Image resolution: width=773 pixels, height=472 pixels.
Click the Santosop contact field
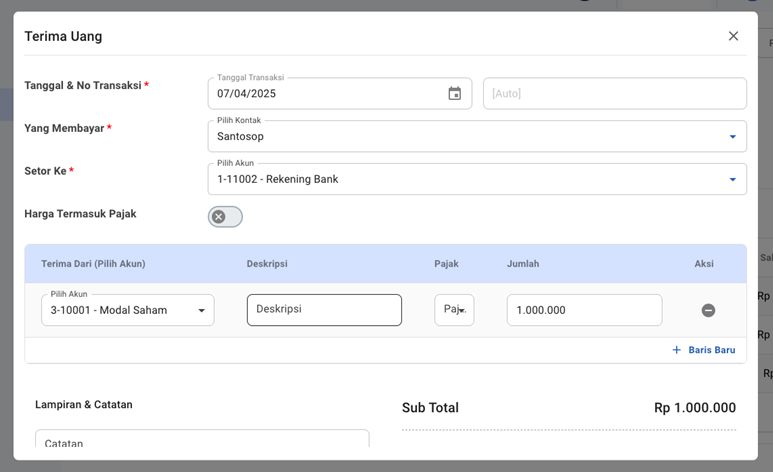[x=460, y=137]
